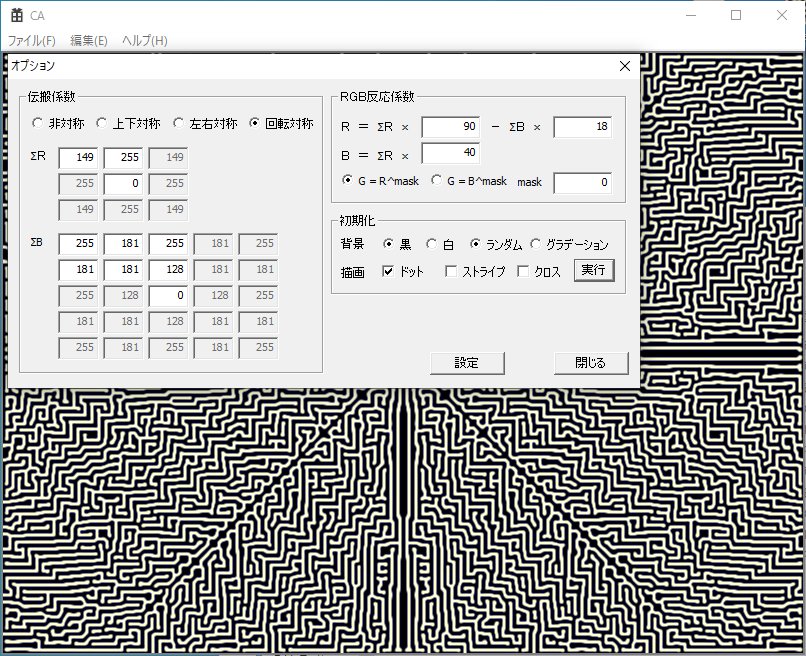Viewport: 806px width, 656px height.
Task: Click the 設定 button
Action: pyautogui.click(x=467, y=363)
